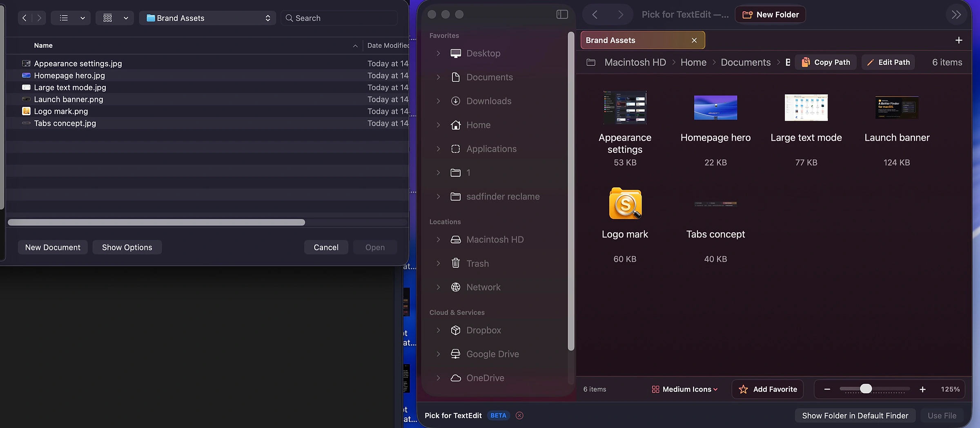Select Homepage hero thumbnail
980x428 pixels.
[x=715, y=108]
